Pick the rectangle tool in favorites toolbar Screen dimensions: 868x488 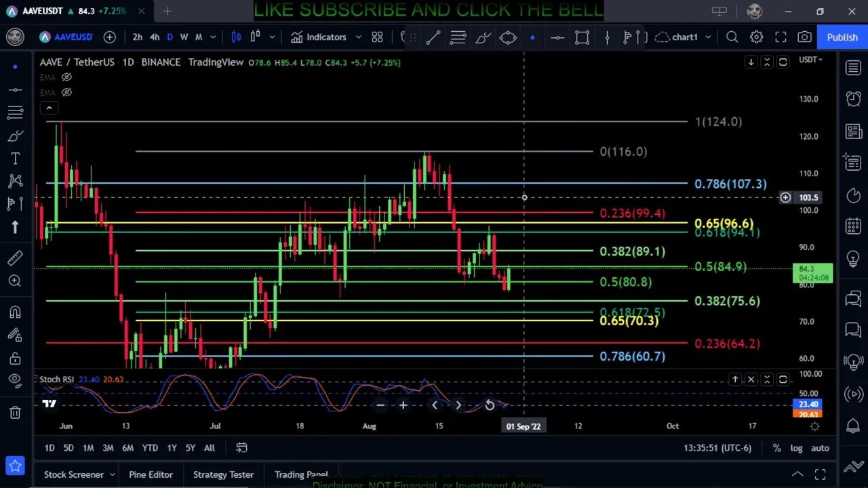(582, 37)
